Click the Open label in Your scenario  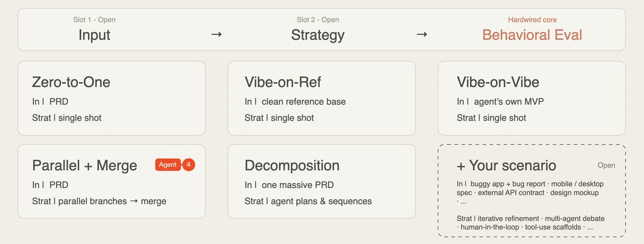pos(606,166)
